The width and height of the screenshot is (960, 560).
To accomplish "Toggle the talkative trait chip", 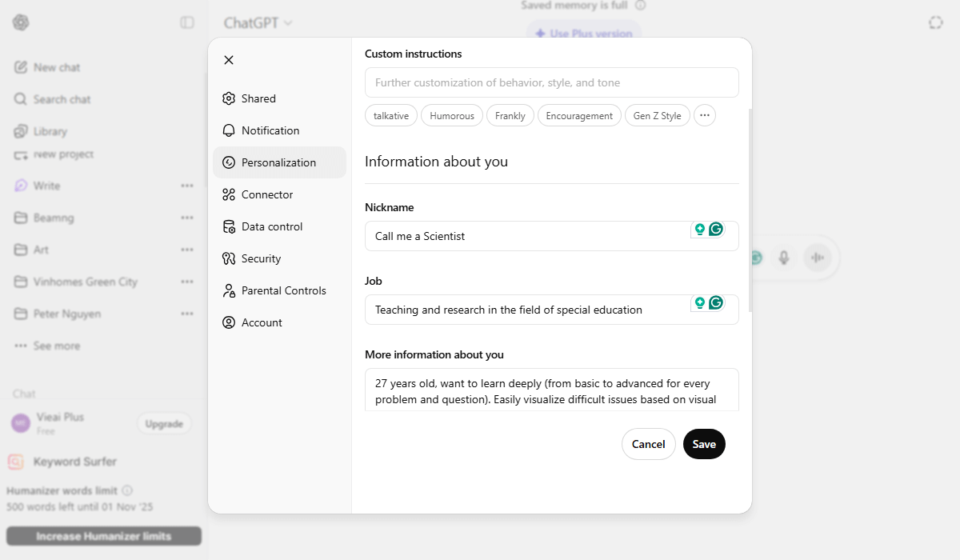I will 390,115.
